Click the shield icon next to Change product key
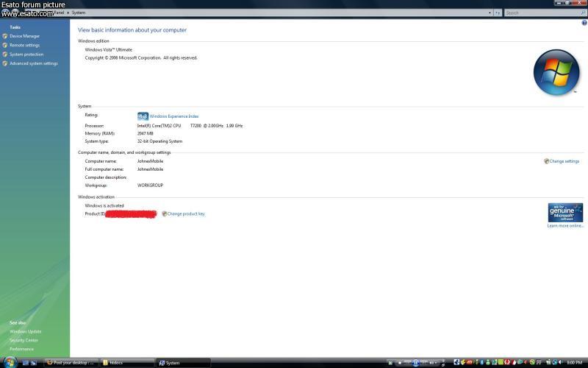 164,213
